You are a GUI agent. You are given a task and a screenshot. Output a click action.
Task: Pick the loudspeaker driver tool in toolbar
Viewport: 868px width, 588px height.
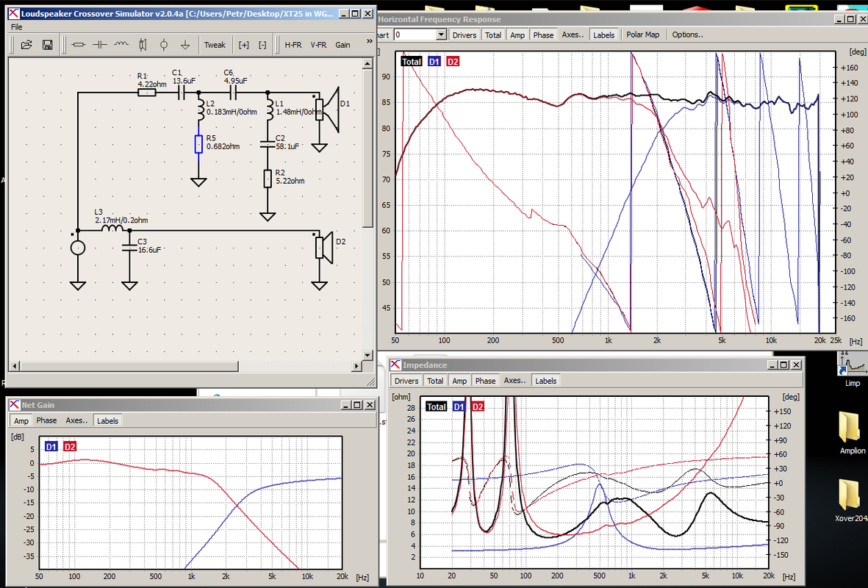coord(143,45)
